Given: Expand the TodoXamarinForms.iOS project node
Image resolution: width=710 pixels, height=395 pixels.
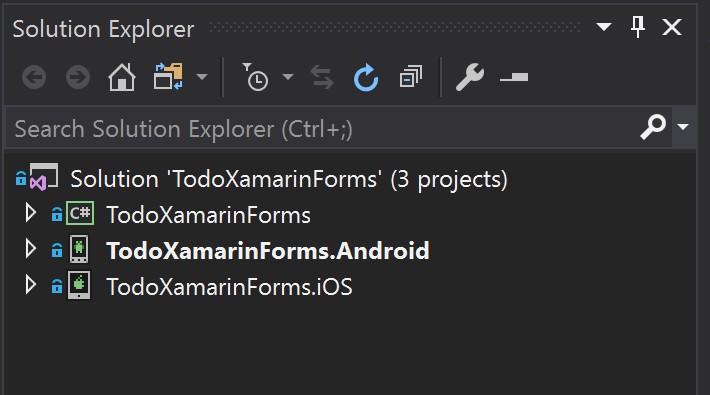Looking at the screenshot, I should [30, 285].
